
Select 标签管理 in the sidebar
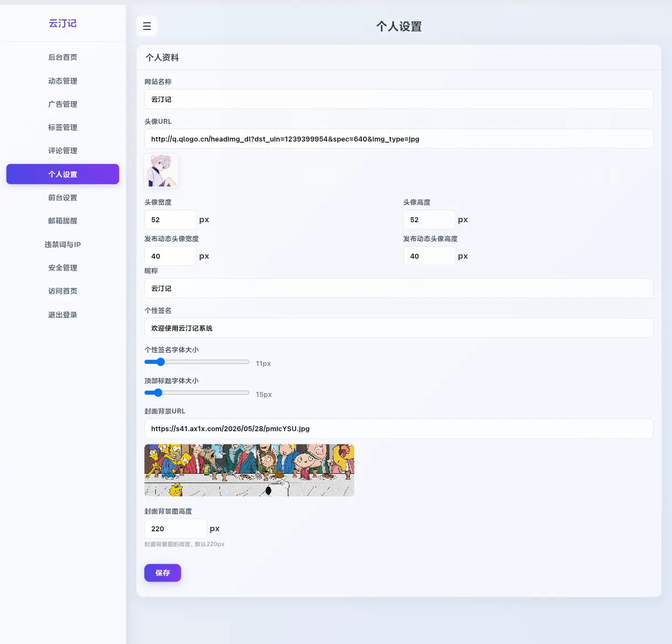tap(62, 127)
